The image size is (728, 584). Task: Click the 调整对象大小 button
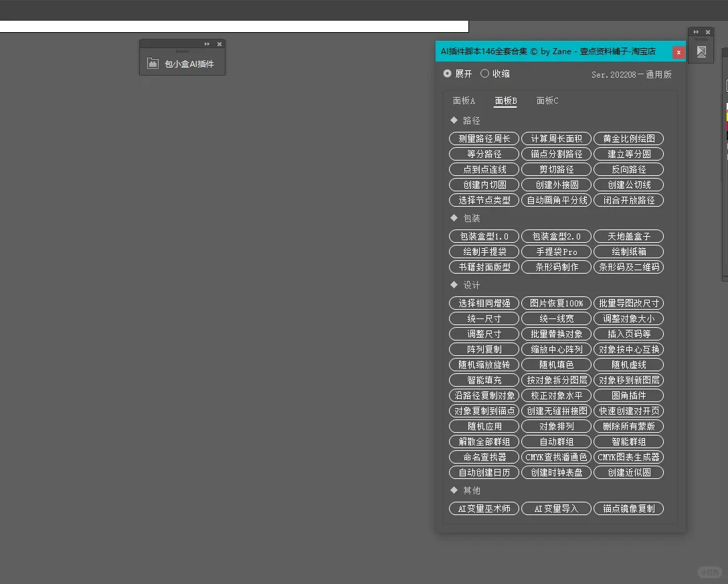[629, 318]
